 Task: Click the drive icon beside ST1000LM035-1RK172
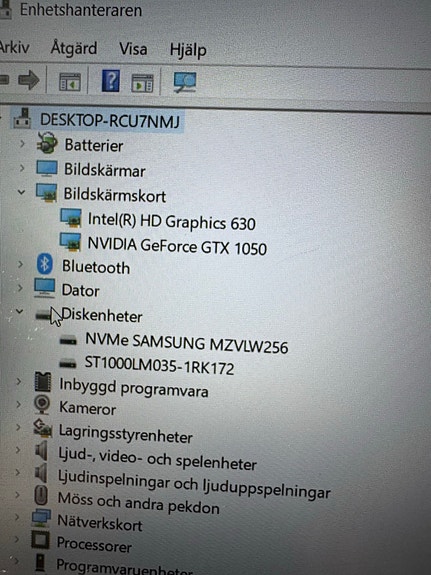pos(68,364)
